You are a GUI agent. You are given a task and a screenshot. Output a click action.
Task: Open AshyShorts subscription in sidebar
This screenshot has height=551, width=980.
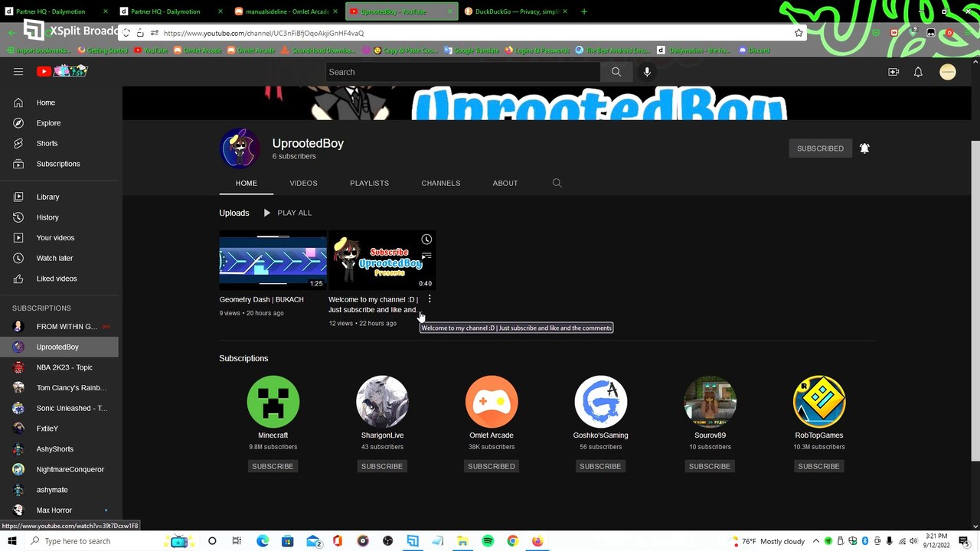tap(59, 449)
